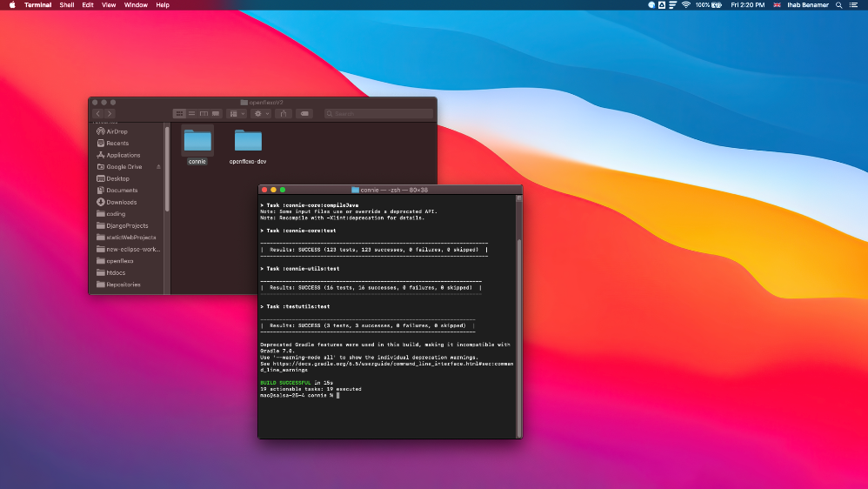This screenshot has height=489, width=868.
Task: Close the Terminal window
Action: [x=264, y=190]
